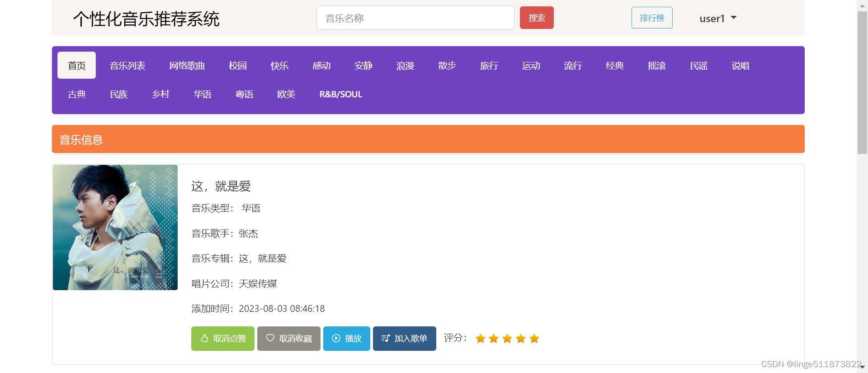
Task: Rate the song one star
Action: (481, 339)
